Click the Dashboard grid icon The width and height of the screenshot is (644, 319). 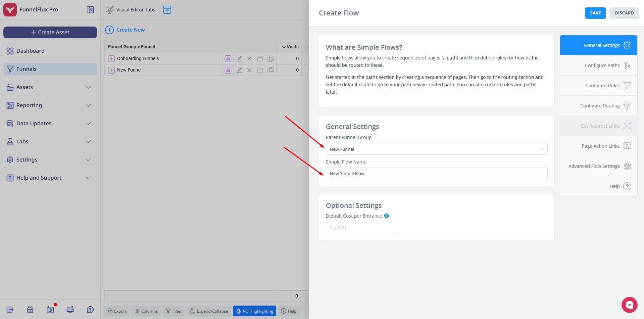click(x=10, y=51)
